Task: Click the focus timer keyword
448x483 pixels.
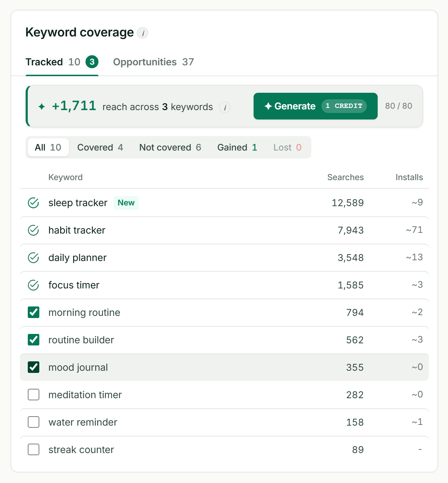Action: coord(74,285)
